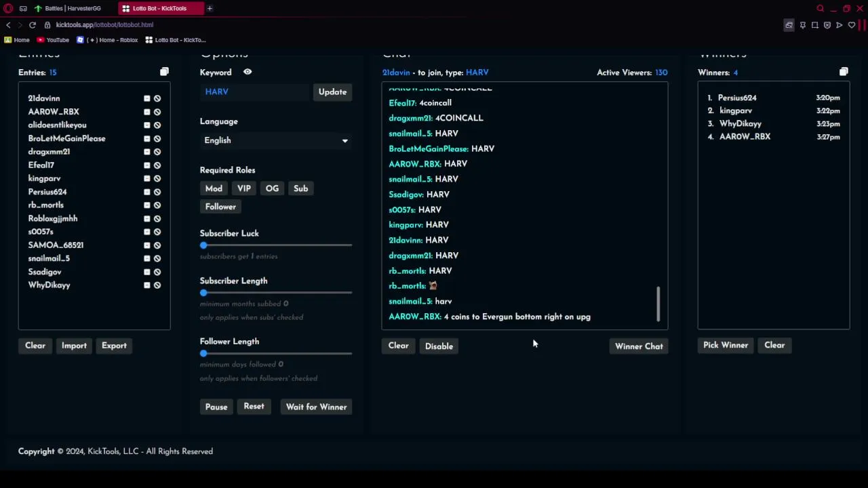
Task: Ban rb_mortls with the block icon
Action: [x=157, y=205]
